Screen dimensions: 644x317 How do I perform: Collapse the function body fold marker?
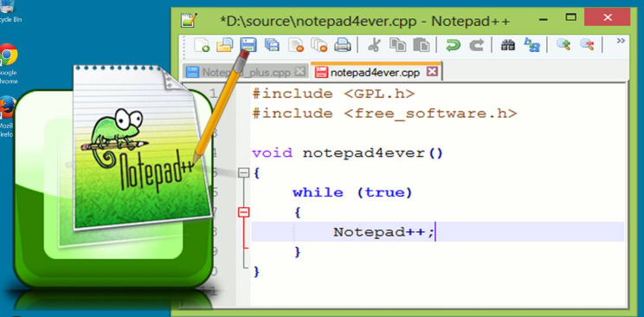243,173
